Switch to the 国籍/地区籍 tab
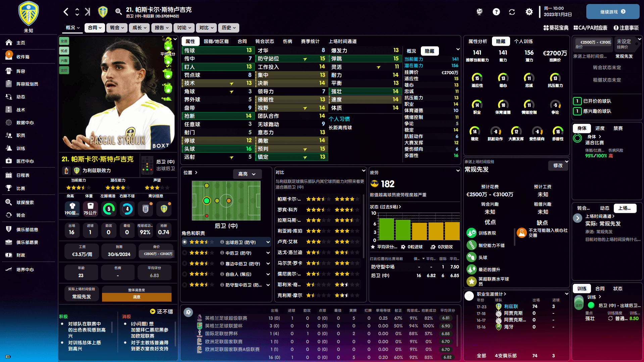Screen dimensions: 644x362 [216, 41]
